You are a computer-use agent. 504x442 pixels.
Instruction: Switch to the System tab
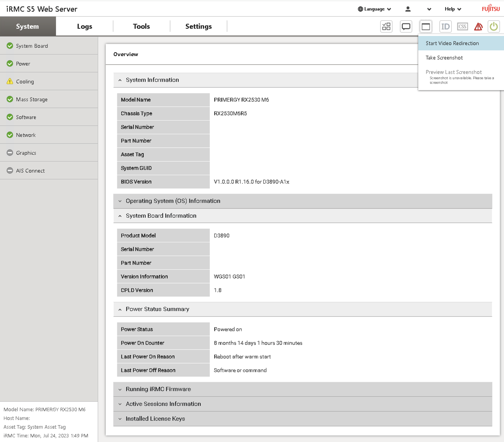click(28, 26)
